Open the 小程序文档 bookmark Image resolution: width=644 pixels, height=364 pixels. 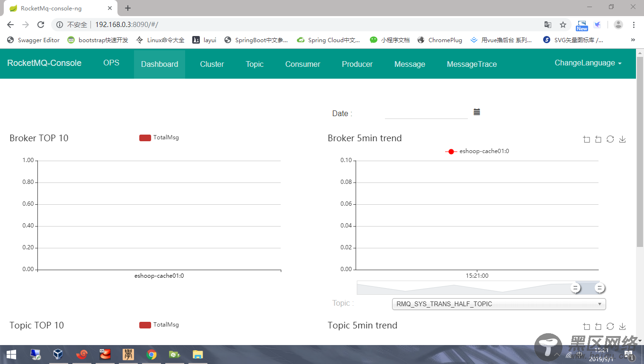[390, 40]
